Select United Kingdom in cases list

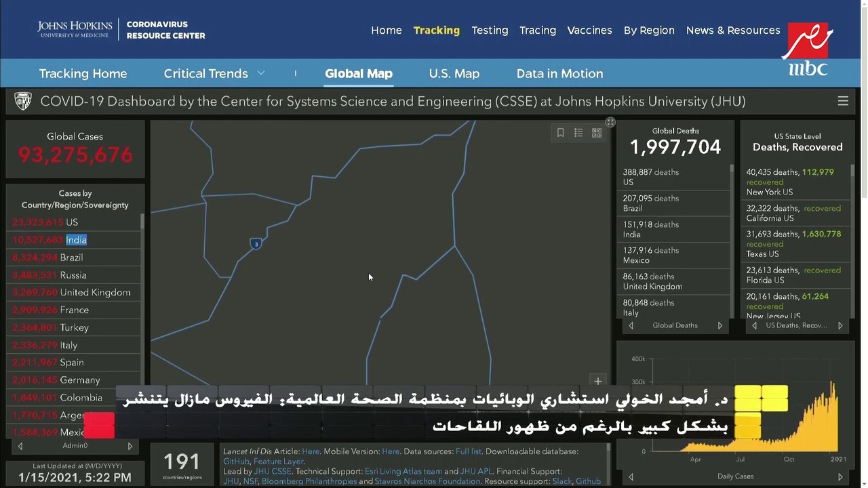coord(75,293)
